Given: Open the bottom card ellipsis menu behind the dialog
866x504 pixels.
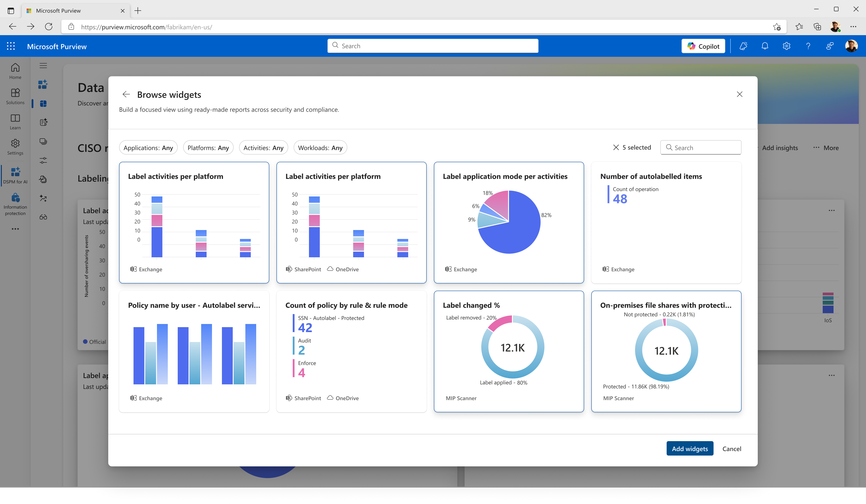Looking at the screenshot, I should 832,375.
